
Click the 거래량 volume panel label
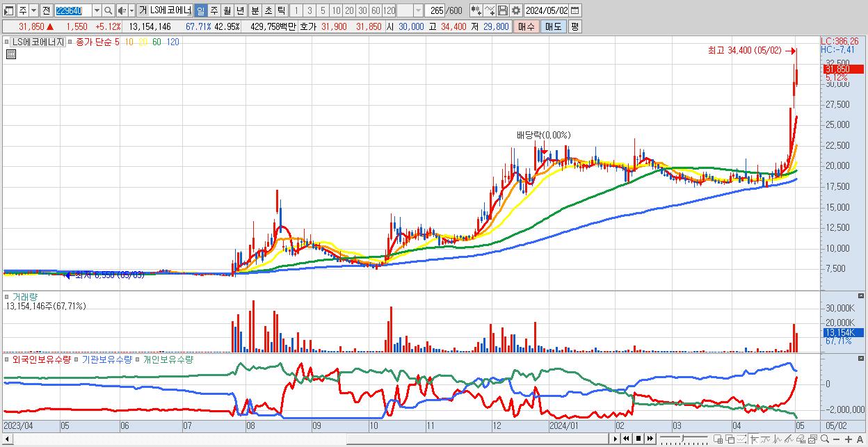pyautogui.click(x=25, y=296)
